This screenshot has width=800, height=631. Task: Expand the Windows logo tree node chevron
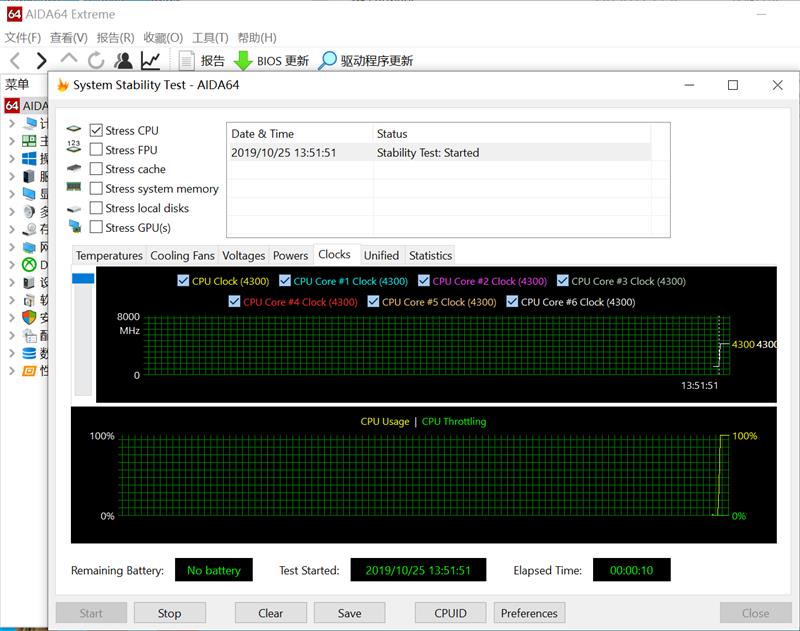[12, 159]
